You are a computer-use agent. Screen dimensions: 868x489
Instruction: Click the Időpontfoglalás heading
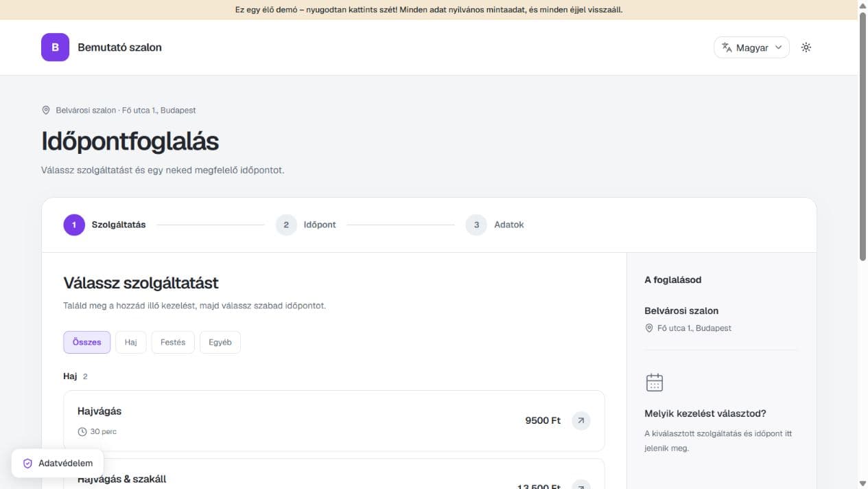point(130,141)
